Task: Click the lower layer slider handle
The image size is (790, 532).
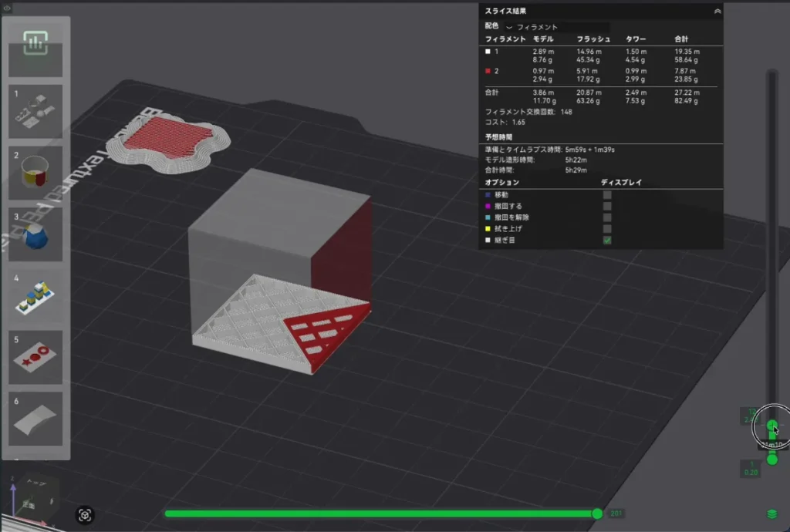Action: click(x=771, y=460)
